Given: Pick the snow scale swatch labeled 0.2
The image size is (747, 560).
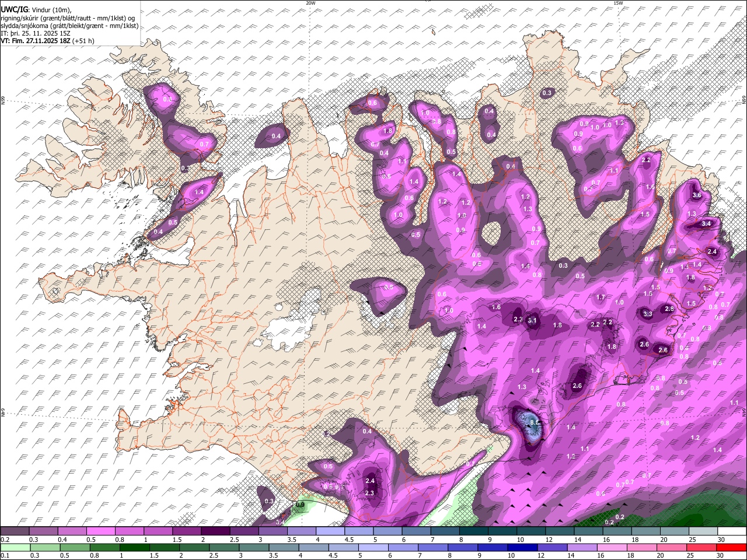Looking at the screenshot, I should [15, 531].
